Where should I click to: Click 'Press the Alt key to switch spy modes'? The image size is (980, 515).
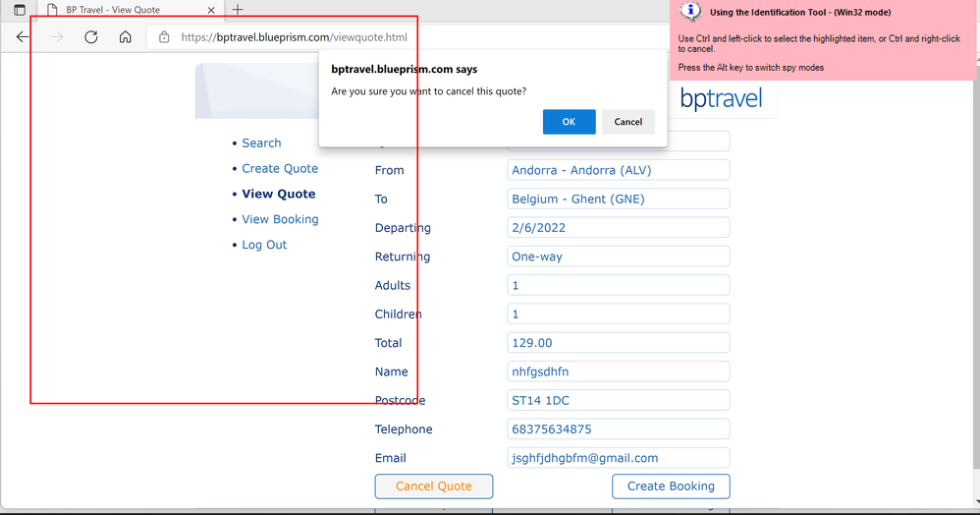pyautogui.click(x=750, y=68)
